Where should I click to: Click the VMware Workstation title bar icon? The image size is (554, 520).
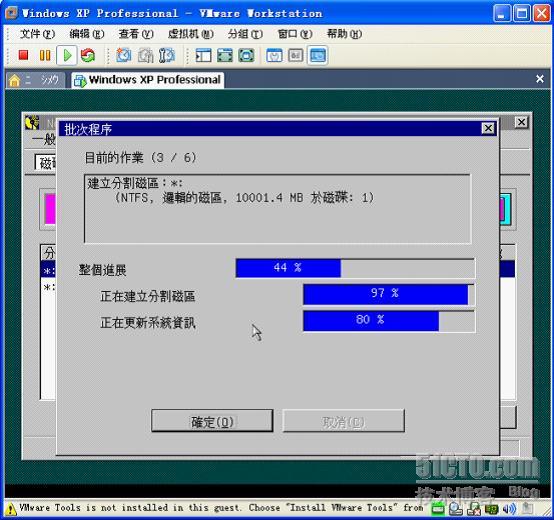(12, 13)
